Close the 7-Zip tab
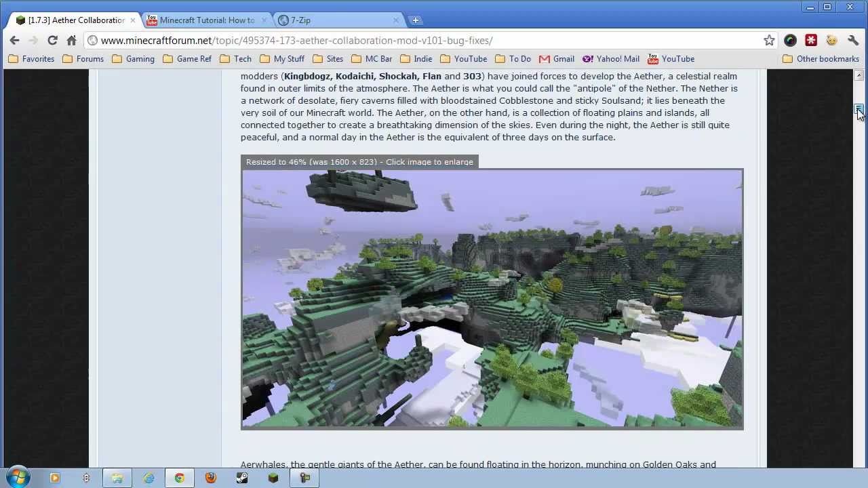The image size is (868, 488). point(395,20)
